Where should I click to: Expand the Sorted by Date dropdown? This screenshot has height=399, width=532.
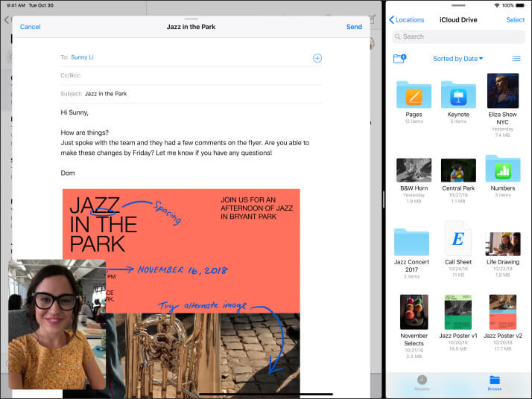(457, 59)
